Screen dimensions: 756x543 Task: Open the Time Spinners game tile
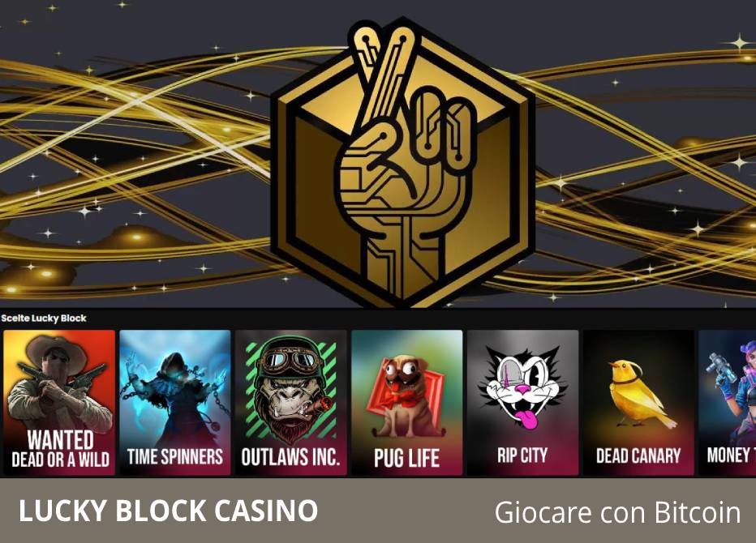coord(175,402)
